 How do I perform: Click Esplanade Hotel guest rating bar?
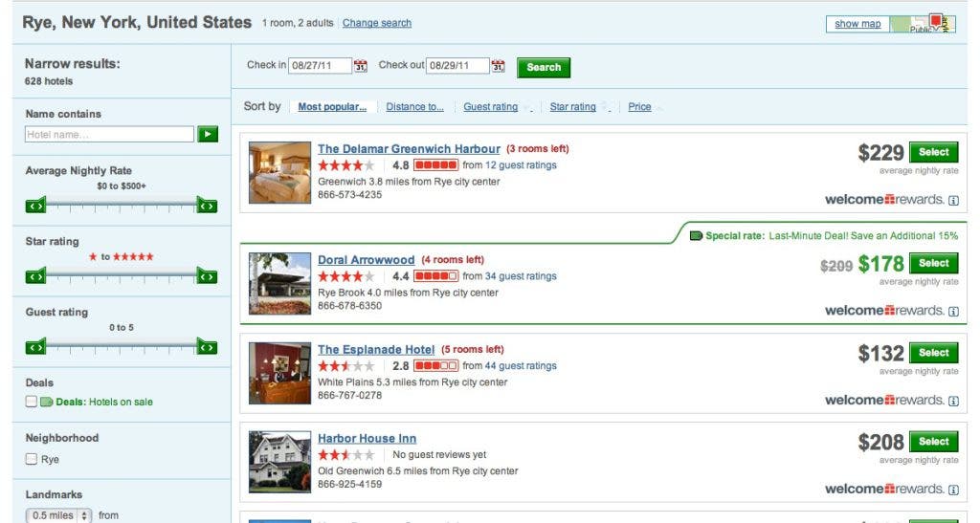pos(435,366)
